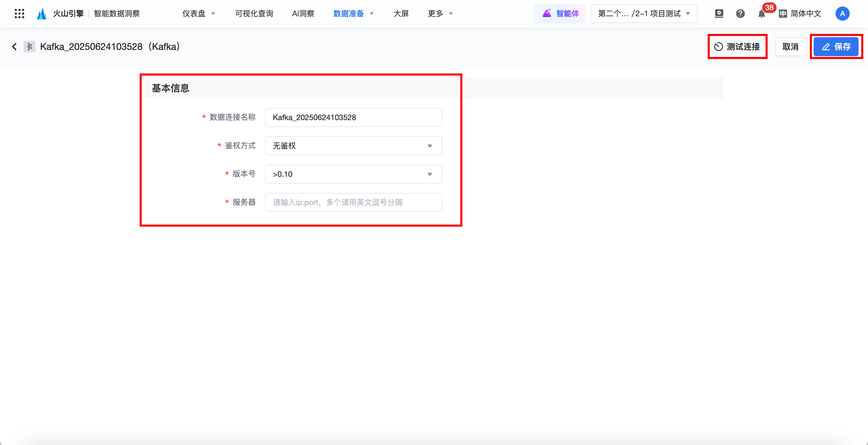Click the user avatar A
Viewport: 868px width, 445px height.
(x=842, y=14)
